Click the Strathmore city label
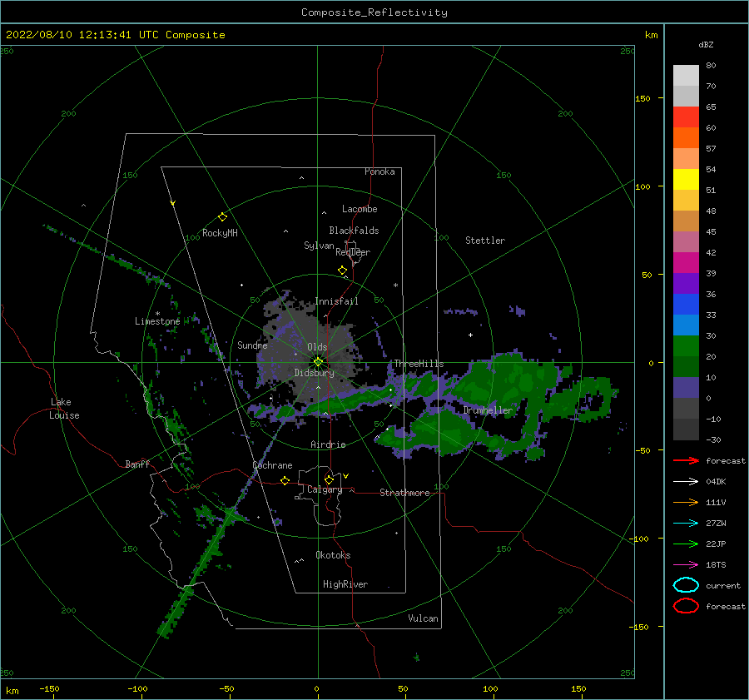 (404, 493)
